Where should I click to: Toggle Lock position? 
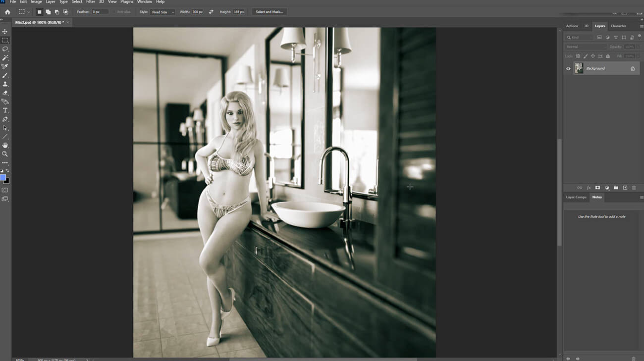pos(593,56)
